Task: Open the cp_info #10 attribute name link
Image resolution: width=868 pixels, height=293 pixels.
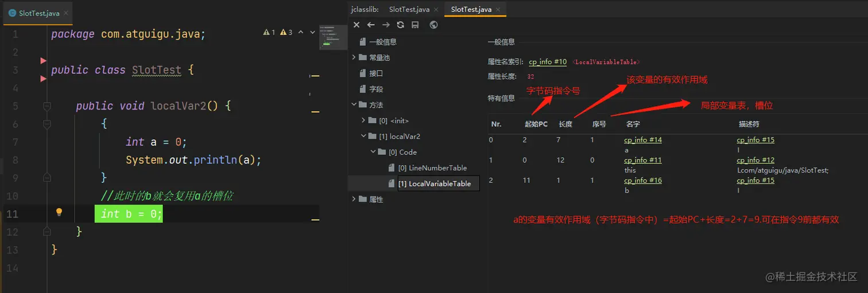Action: [x=548, y=62]
